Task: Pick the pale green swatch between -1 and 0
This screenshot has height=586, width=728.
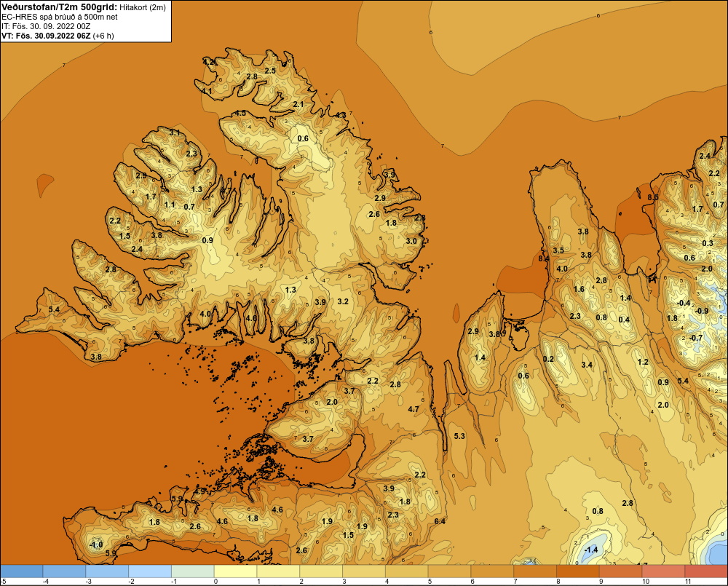Action: pos(193,571)
